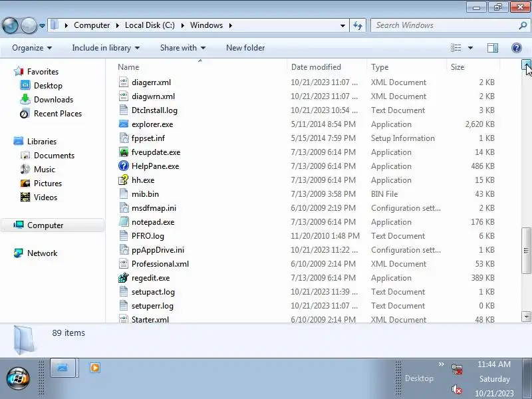Show hidden Desktop toolbar chevron
Viewport: 532px width, 399px height.
click(441, 364)
